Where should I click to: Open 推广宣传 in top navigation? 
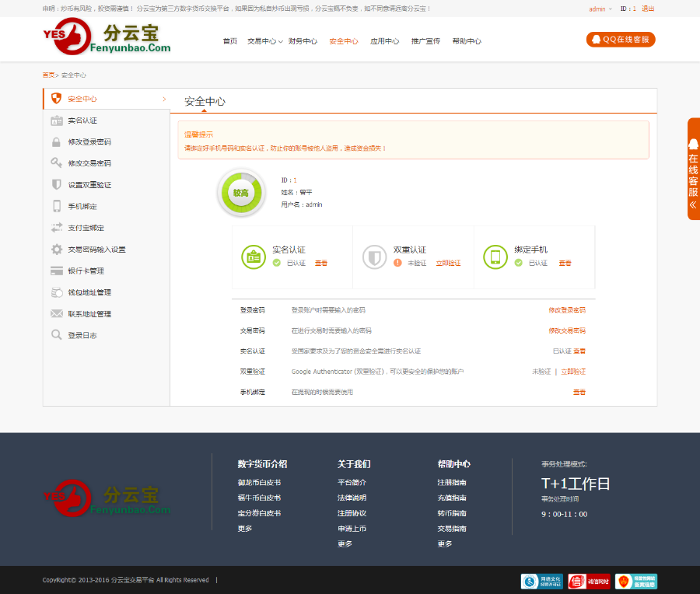coord(426,41)
